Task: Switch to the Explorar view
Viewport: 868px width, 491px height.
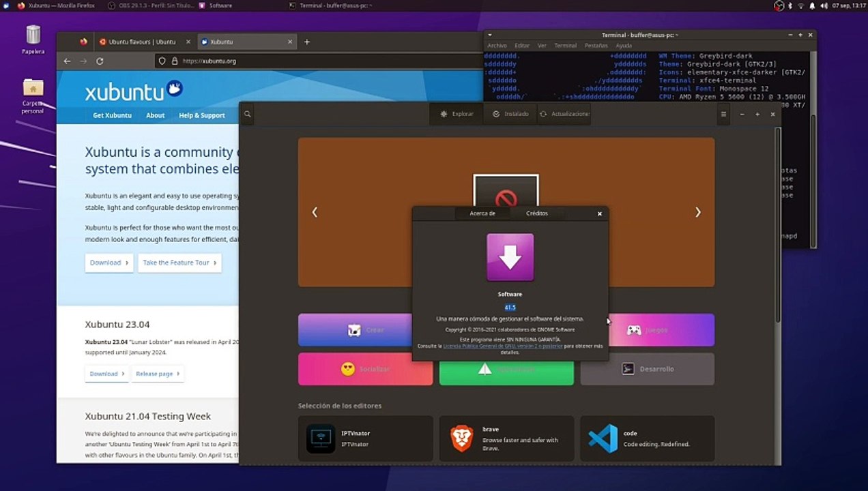Action: point(457,114)
